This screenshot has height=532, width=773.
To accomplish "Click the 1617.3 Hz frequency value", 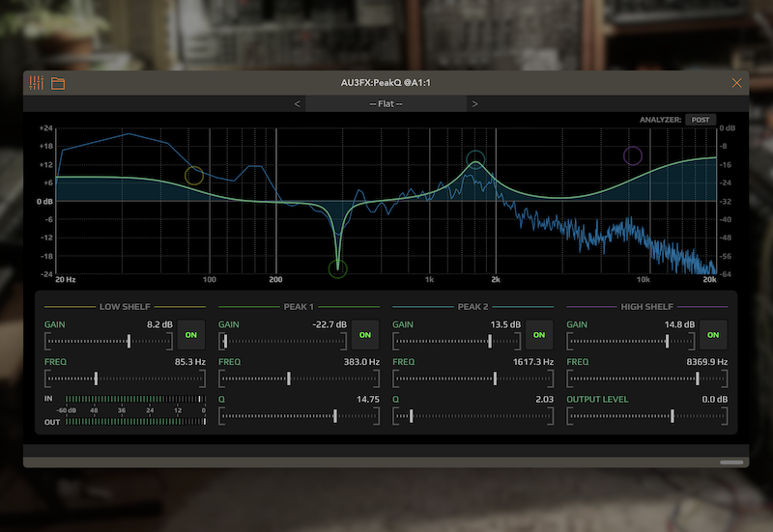I will coord(533,362).
